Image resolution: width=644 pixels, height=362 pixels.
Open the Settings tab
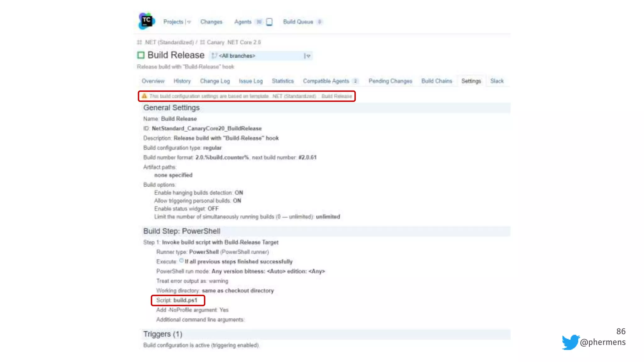point(471,81)
